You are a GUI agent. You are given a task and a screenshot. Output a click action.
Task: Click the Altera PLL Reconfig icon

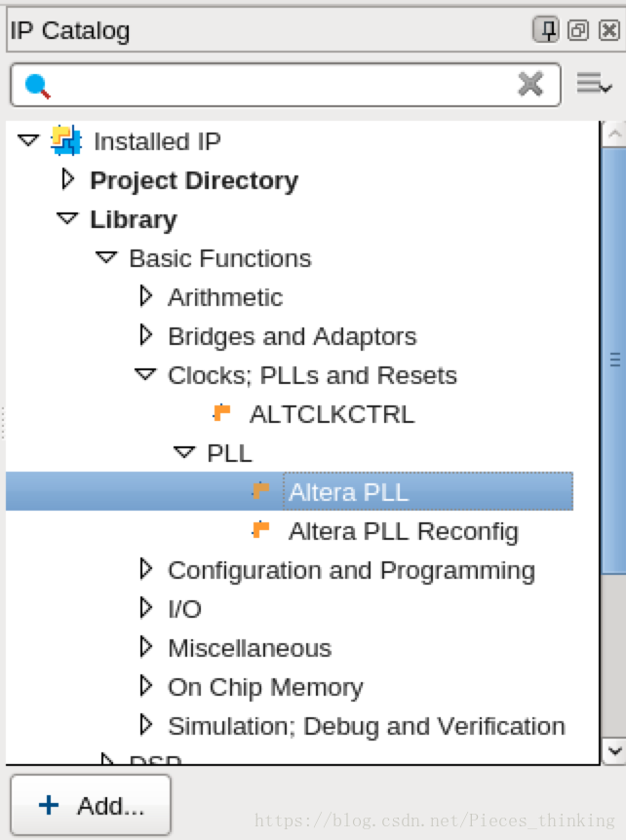[x=260, y=530]
